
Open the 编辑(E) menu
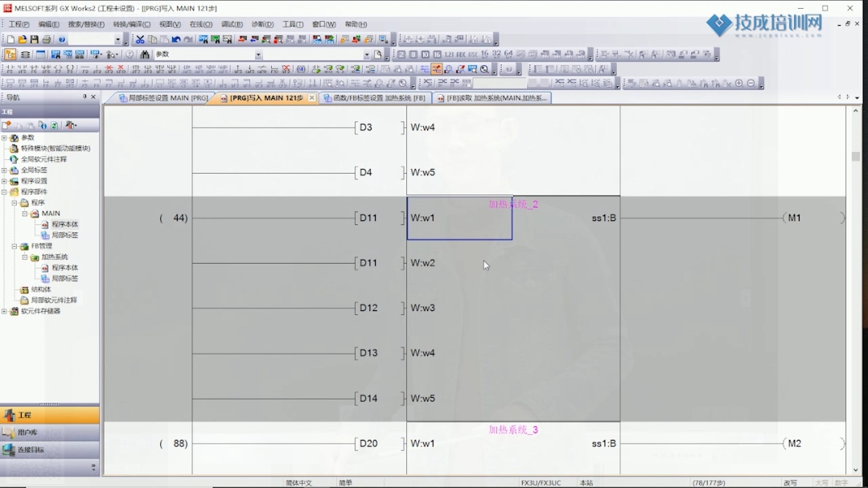click(49, 24)
